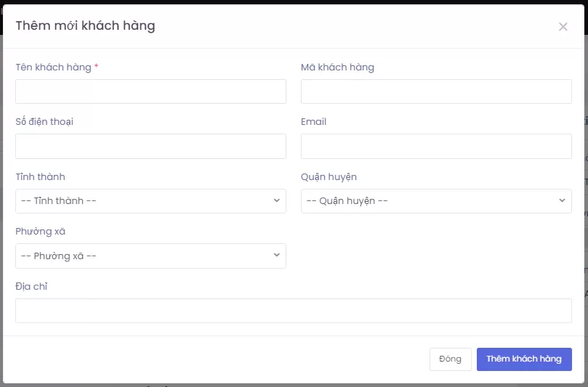Viewport: 588px width, 387px height.
Task: Click the Thêm mới khách hàng dialog title
Action: pyautogui.click(x=85, y=26)
